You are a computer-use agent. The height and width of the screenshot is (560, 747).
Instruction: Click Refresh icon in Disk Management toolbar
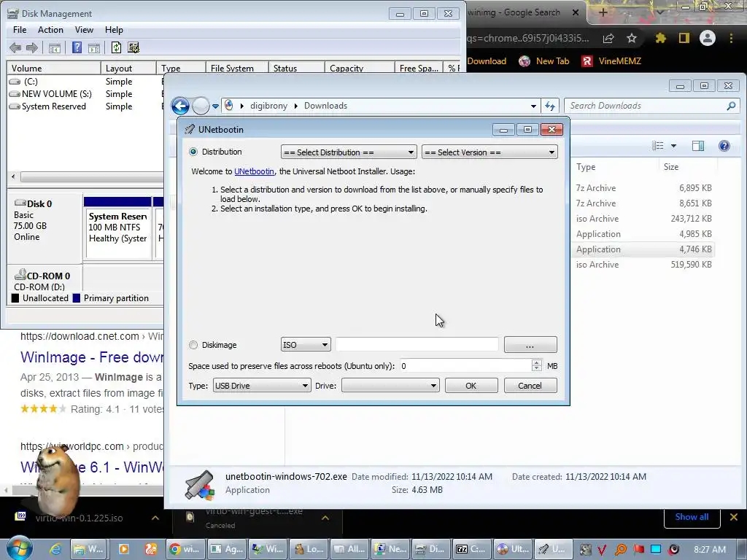(x=116, y=47)
